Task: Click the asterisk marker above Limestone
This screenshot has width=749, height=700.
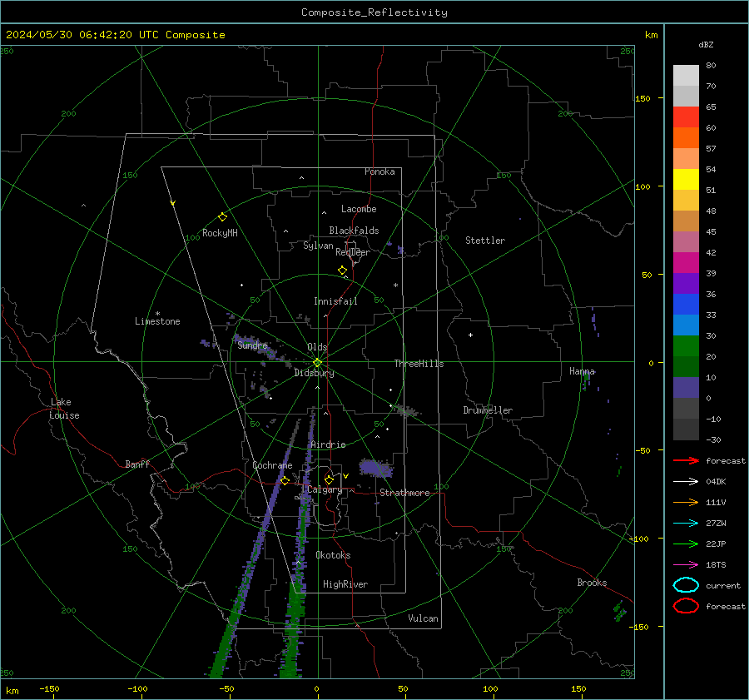Action: [x=157, y=314]
